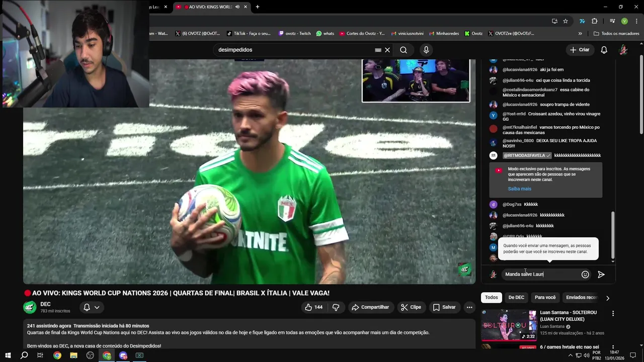Image resolution: width=644 pixels, height=362 pixels.
Task: Open new browser tab with plus
Action: [258, 7]
